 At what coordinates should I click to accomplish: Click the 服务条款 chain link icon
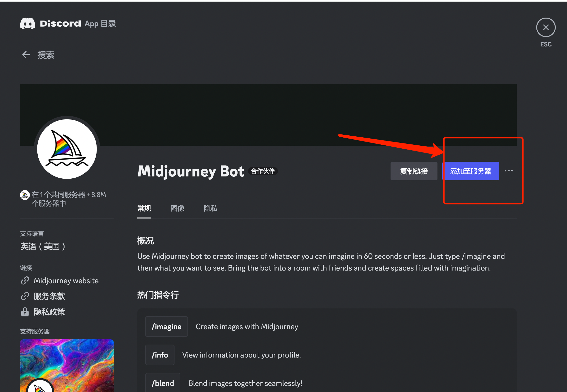tap(25, 295)
